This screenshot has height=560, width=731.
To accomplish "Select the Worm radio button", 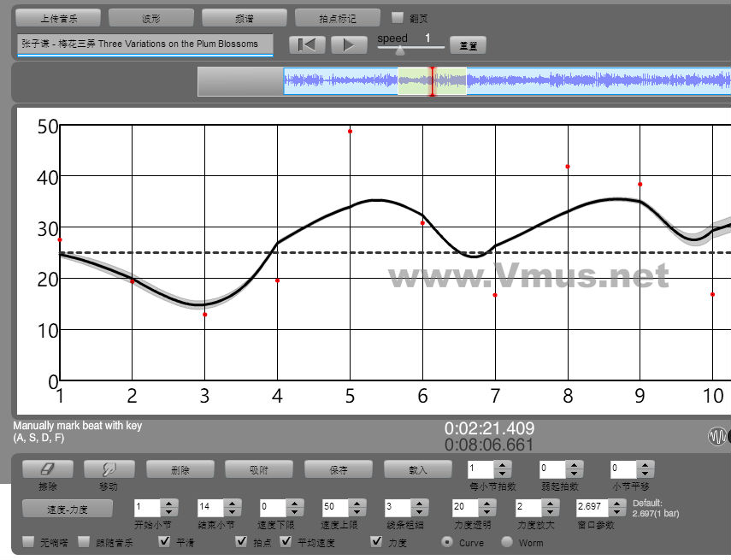I will (507, 542).
